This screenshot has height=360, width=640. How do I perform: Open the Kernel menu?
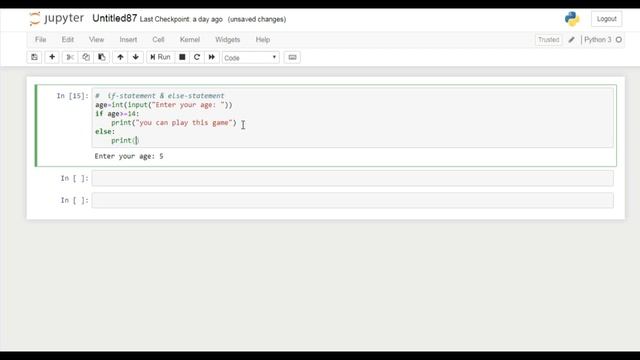tap(190, 40)
